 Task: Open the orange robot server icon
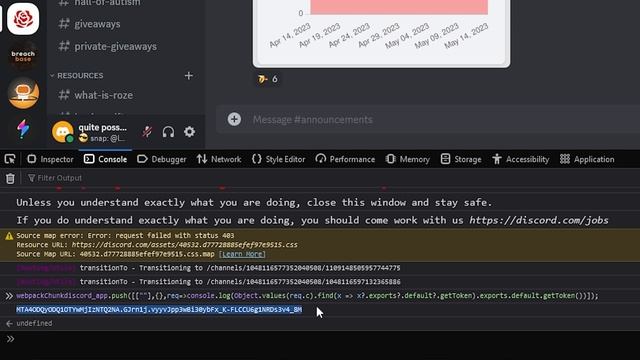point(23,93)
